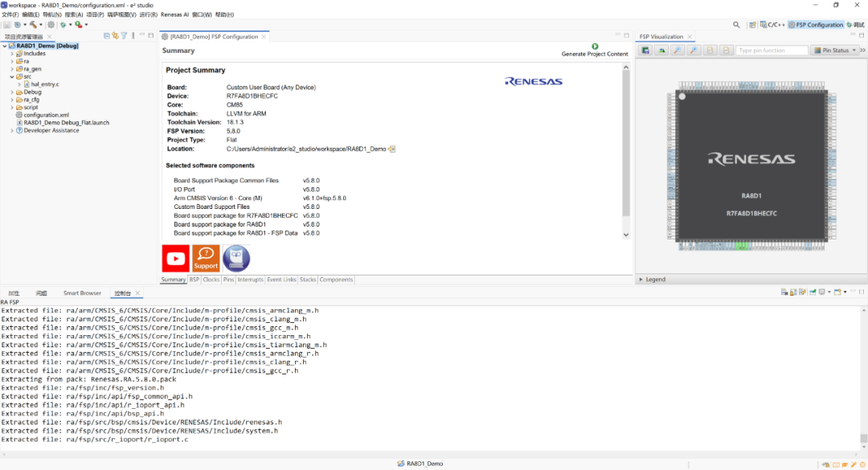Open the Renesas AI menu
868x470 pixels.
pyautogui.click(x=174, y=14)
